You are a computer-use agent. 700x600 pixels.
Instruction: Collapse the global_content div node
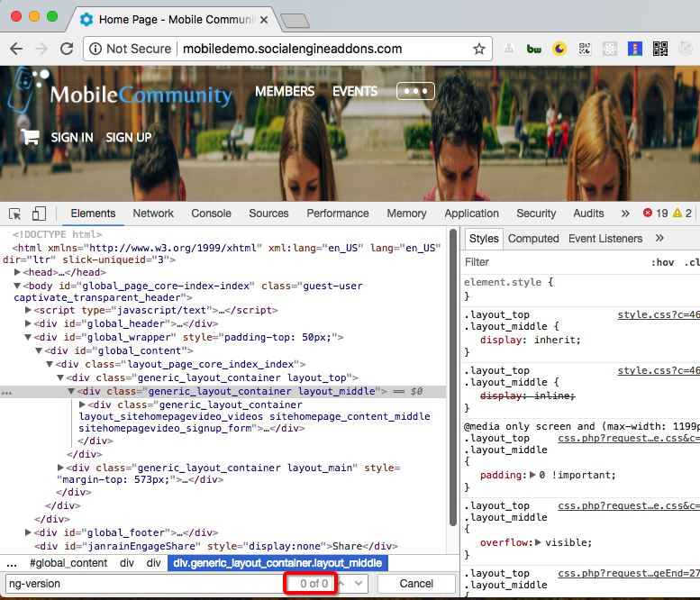[x=39, y=350]
